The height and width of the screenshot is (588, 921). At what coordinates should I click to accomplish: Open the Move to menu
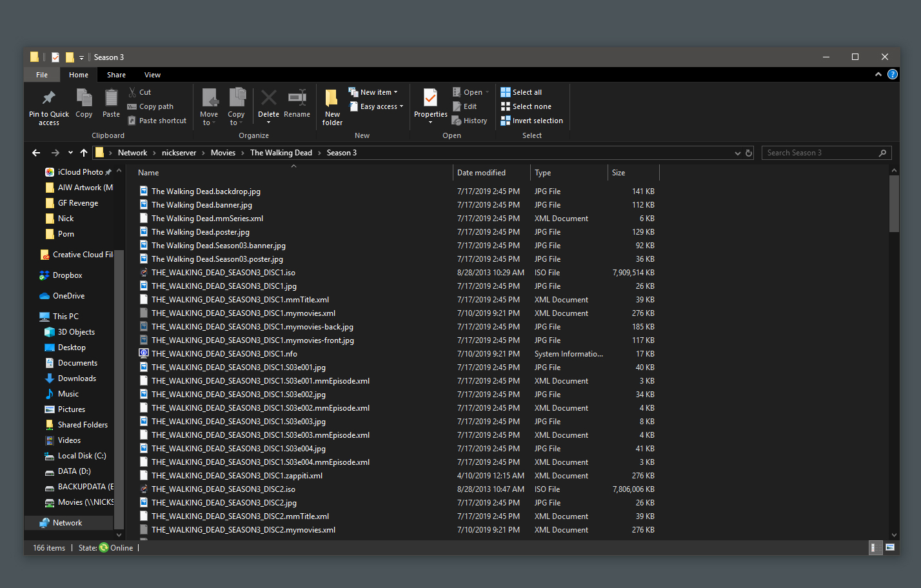click(x=209, y=107)
